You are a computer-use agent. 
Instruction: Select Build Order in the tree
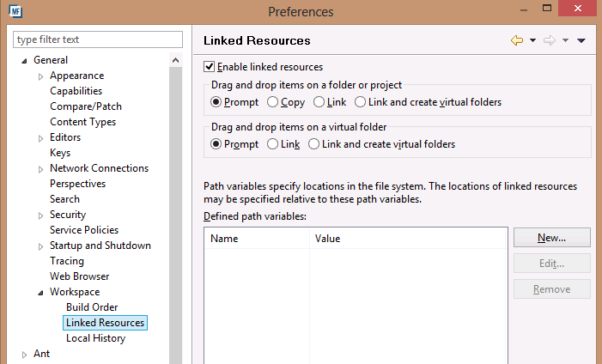92,307
